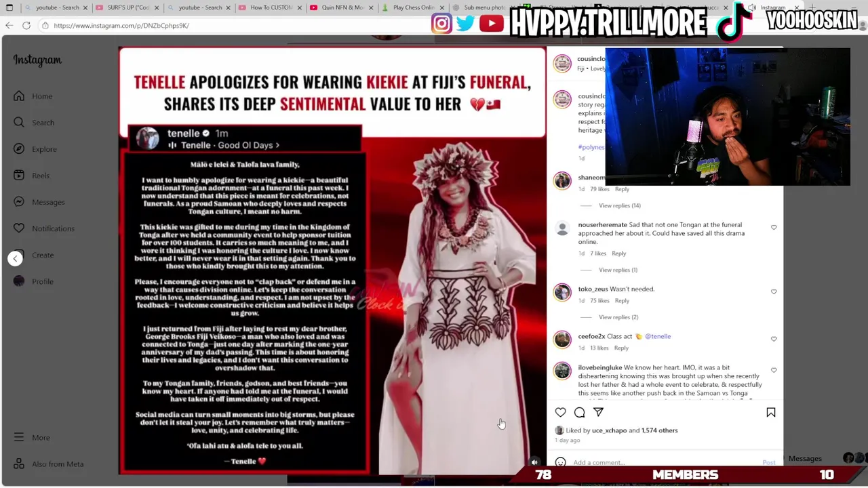This screenshot has width=868, height=488.
Task: Reply to ceefoe2x's comment
Action: click(x=621, y=348)
